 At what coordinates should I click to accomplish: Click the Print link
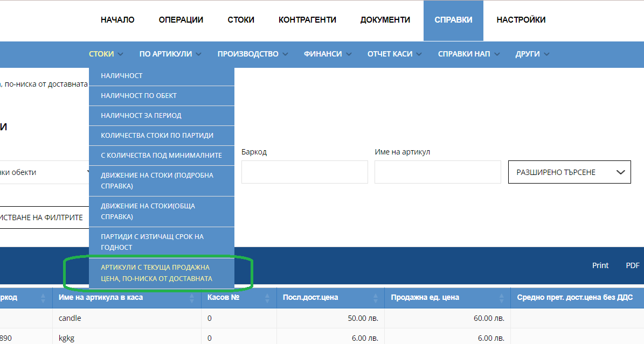click(x=600, y=265)
